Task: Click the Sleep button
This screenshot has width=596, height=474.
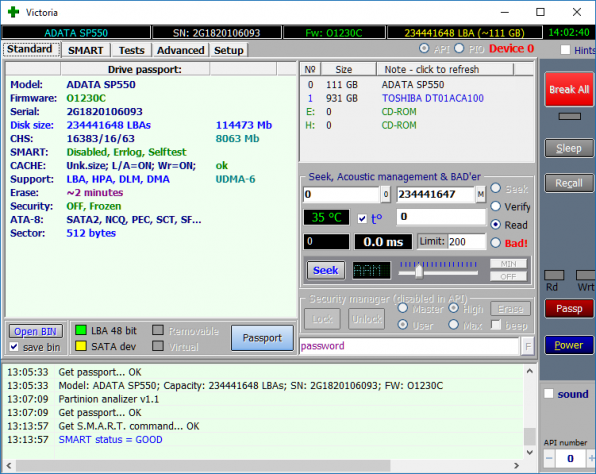Action: pos(569,148)
